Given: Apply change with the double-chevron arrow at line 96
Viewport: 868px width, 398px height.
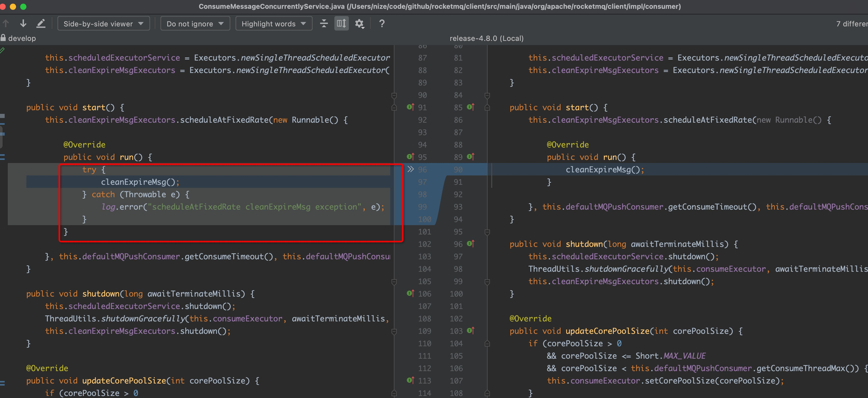Looking at the screenshot, I should tap(410, 169).
